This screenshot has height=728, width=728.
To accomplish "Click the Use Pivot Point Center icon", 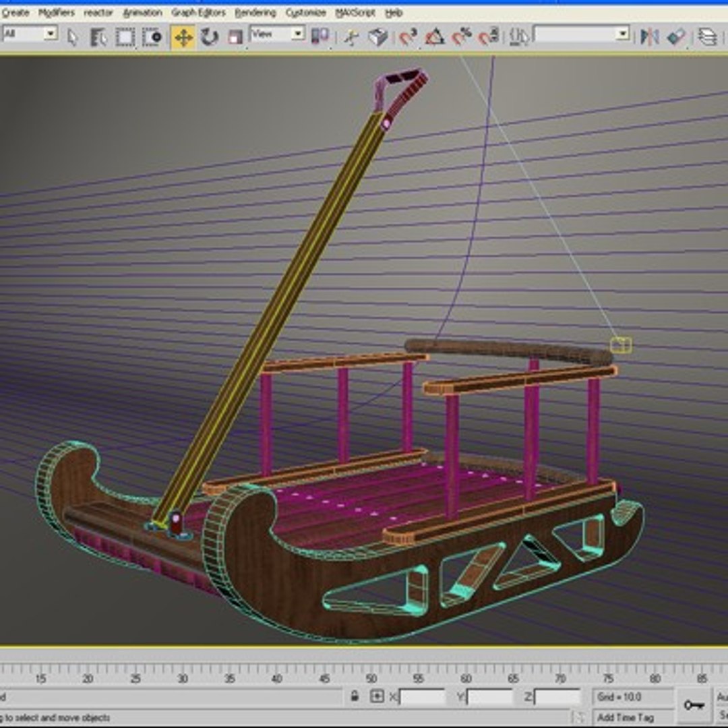I will click(320, 36).
